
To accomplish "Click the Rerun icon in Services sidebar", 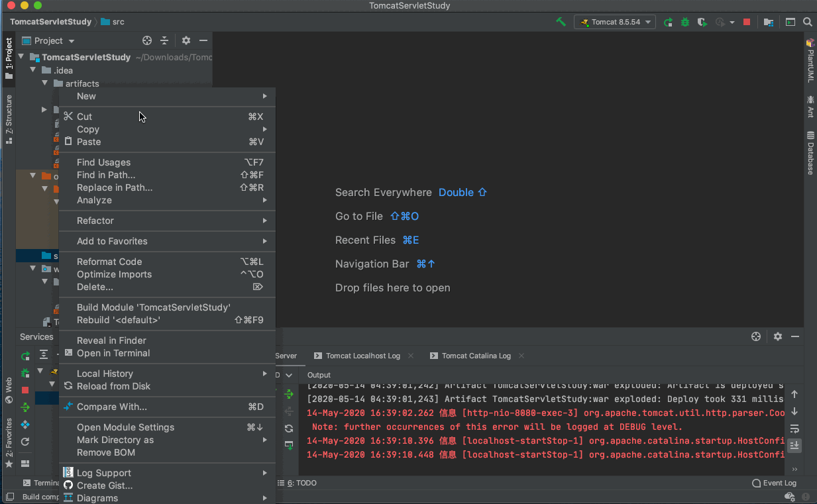I will [x=25, y=356].
